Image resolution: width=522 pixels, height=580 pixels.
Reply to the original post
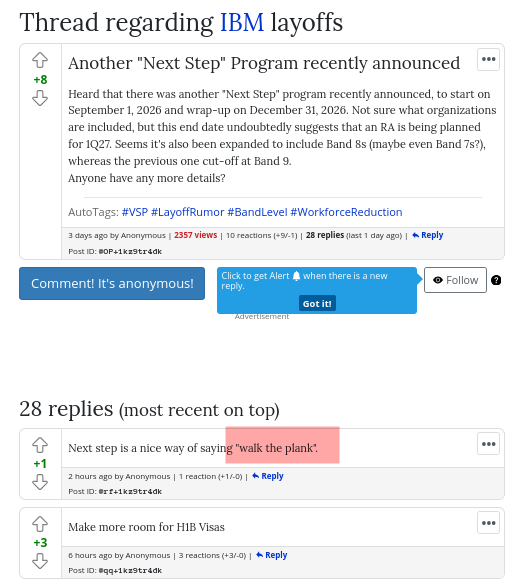pos(428,235)
